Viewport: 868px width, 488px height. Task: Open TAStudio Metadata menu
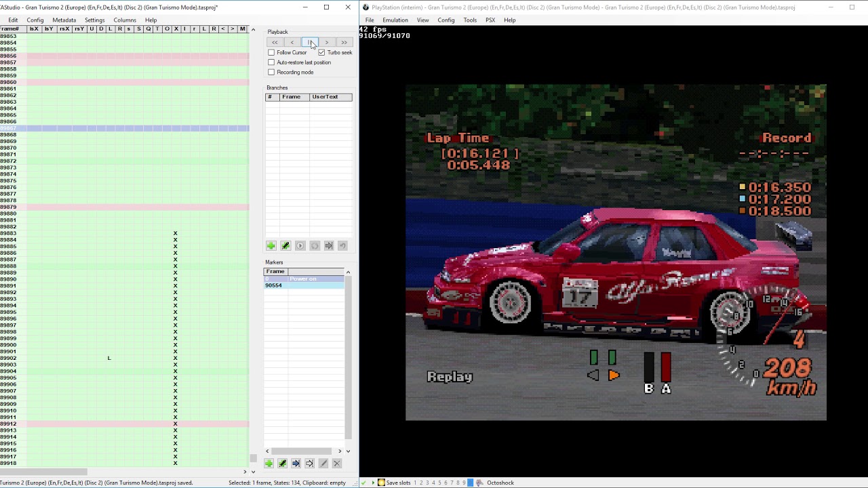pyautogui.click(x=64, y=20)
